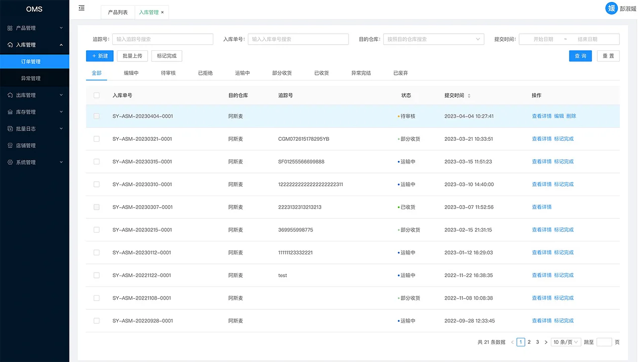The image size is (644, 362).
Task: Toggle the select-all checkbox in table header
Action: pos(96,95)
